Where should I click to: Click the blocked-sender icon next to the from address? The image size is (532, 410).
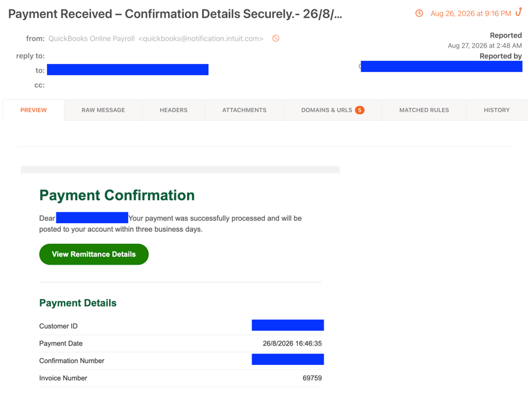(x=276, y=38)
